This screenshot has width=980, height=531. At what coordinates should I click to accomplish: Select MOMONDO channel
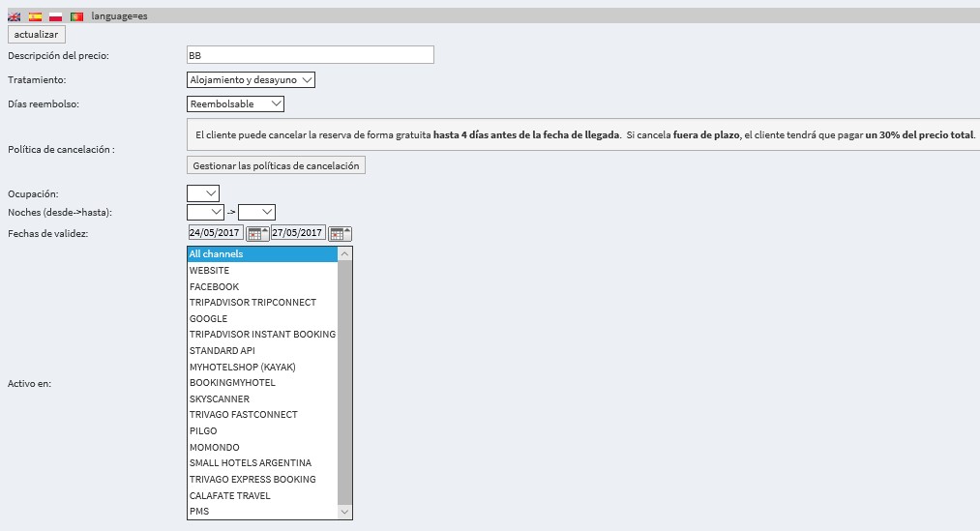pos(262,447)
